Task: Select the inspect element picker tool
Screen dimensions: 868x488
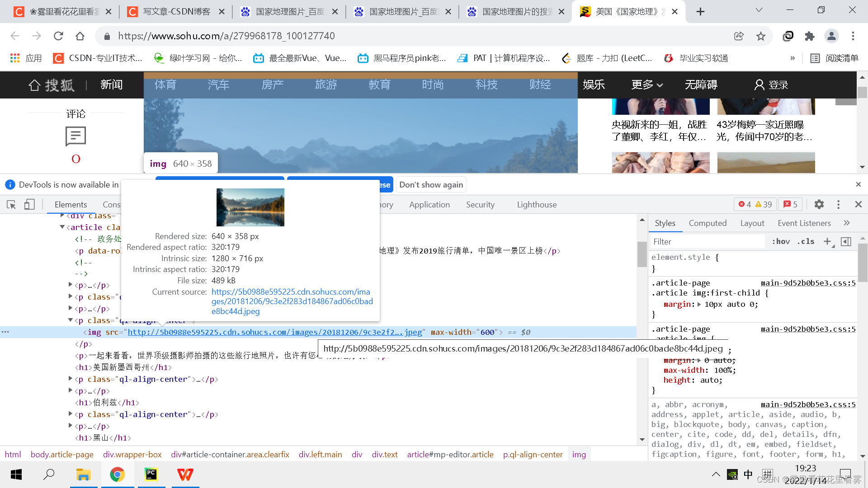Action: 11,205
